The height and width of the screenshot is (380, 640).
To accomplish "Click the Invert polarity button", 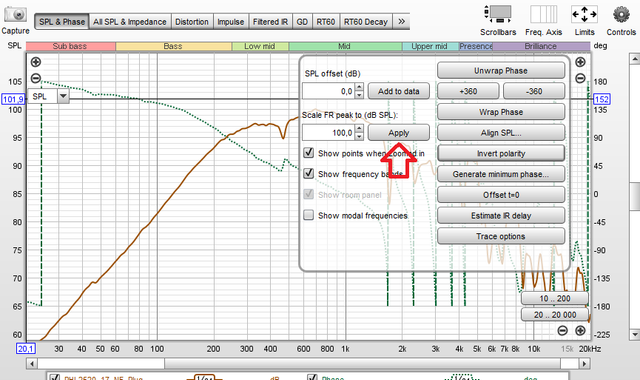I will tap(501, 153).
